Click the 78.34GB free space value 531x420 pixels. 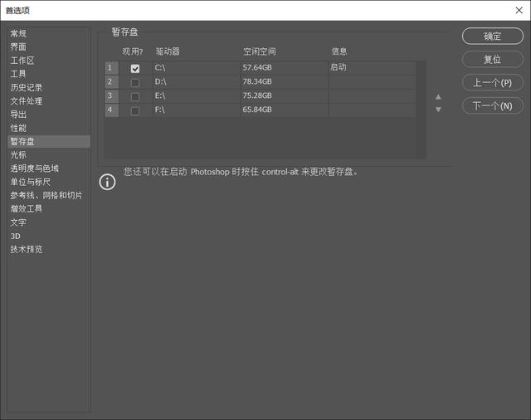(257, 81)
